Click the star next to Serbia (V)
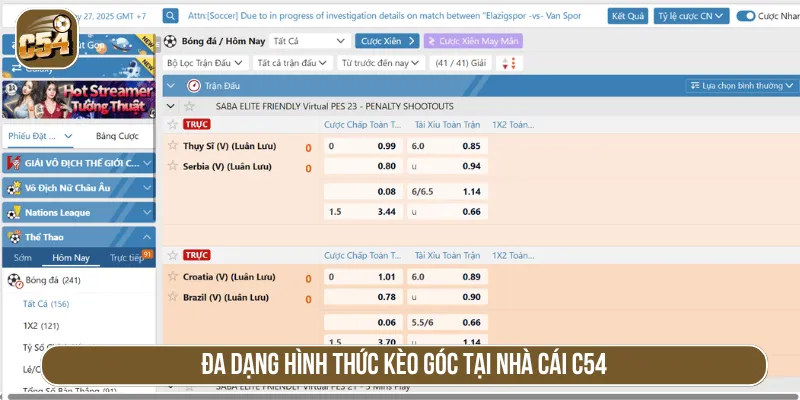Image resolution: width=800 pixels, height=400 pixels. [173, 166]
